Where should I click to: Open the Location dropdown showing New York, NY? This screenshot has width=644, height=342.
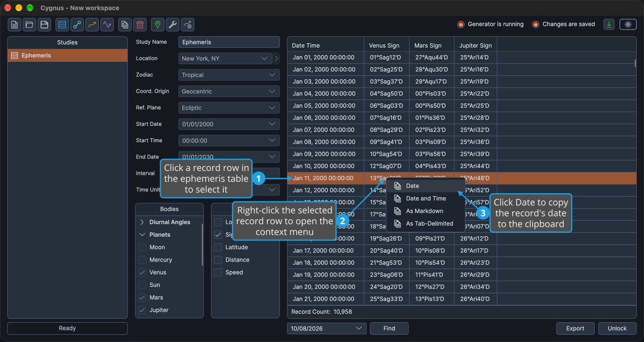225,58
